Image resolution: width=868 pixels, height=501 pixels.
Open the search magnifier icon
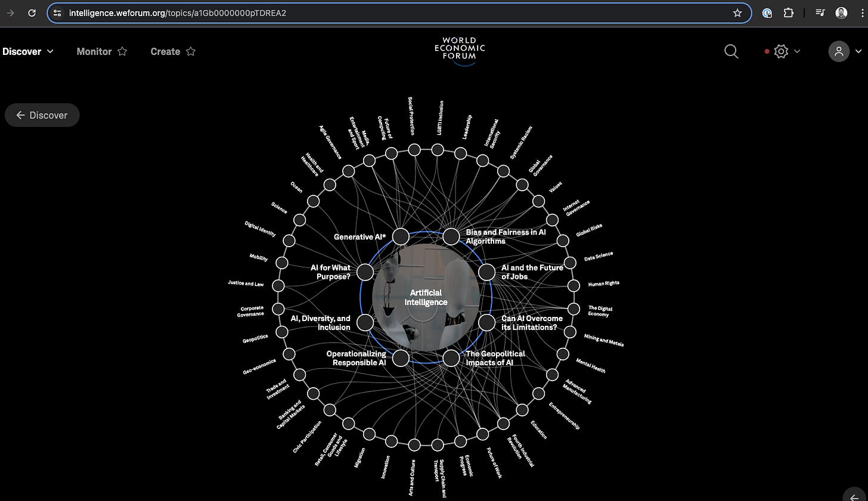[x=731, y=52]
